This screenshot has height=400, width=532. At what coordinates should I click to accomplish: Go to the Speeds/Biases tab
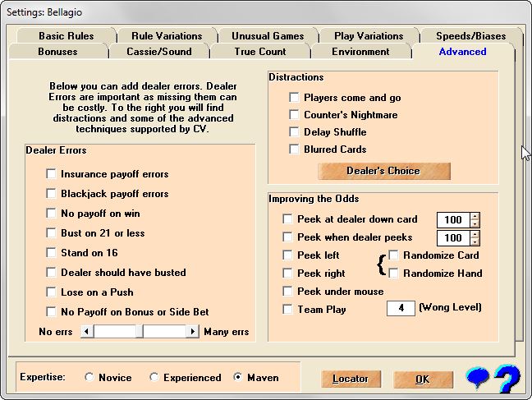click(x=470, y=35)
